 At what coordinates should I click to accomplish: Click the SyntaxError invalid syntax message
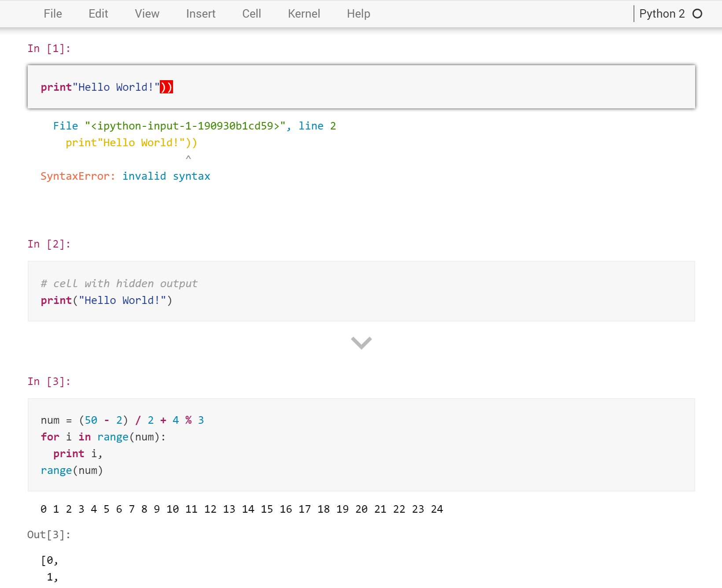[x=125, y=176]
